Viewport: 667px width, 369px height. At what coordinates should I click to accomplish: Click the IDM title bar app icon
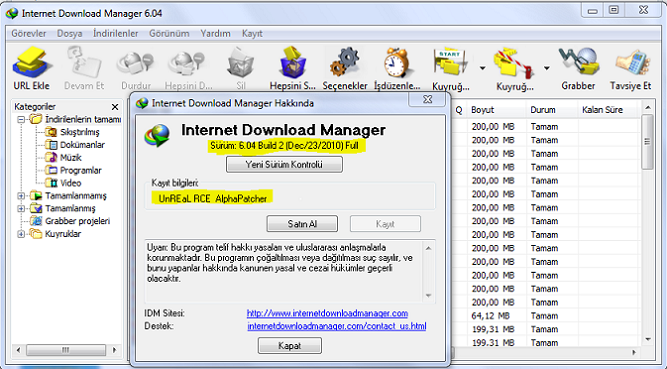click(x=12, y=13)
